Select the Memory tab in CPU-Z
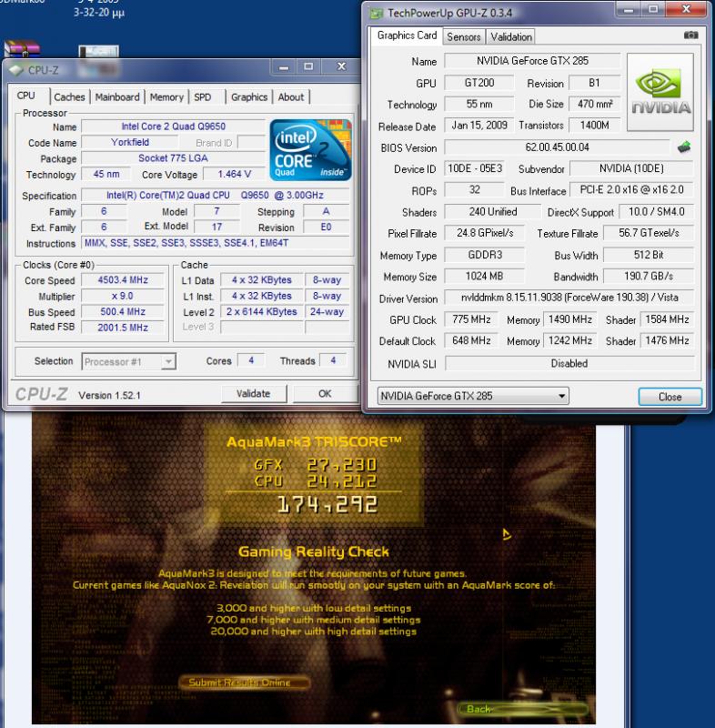The height and width of the screenshot is (728, 715). (166, 97)
